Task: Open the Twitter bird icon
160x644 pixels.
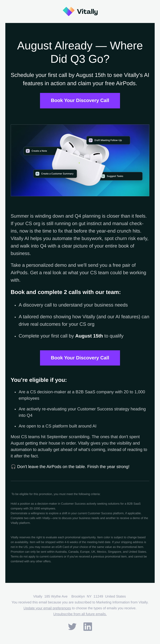Action: tap(72, 627)
